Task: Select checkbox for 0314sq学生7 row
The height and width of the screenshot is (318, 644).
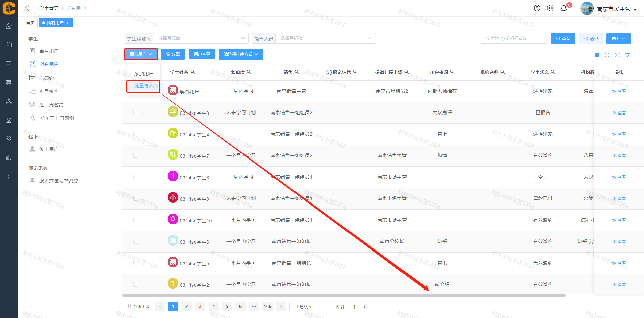Action: [x=136, y=155]
